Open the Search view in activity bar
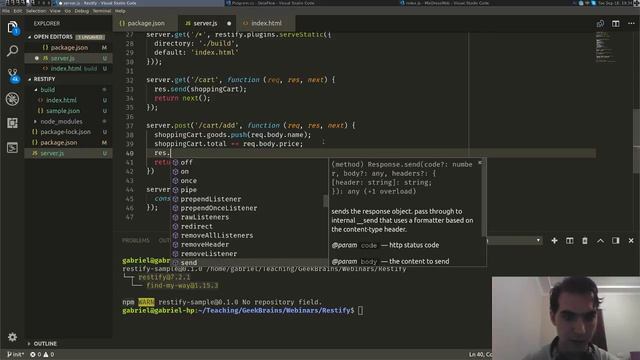 12,51
